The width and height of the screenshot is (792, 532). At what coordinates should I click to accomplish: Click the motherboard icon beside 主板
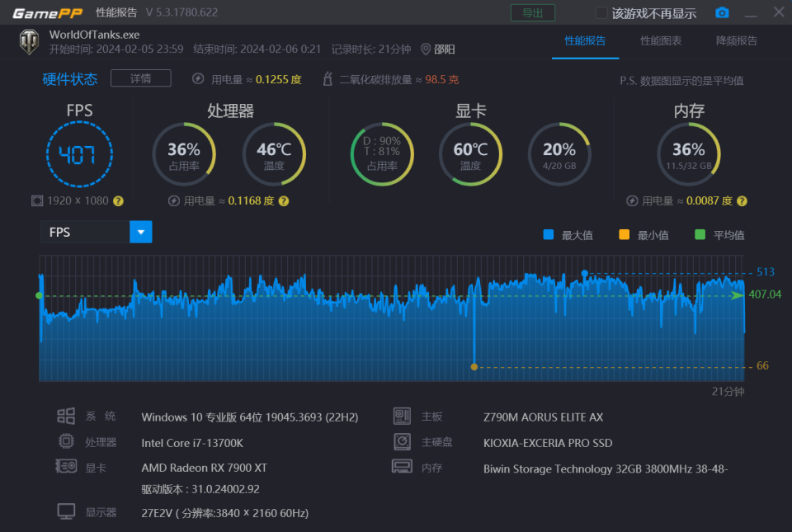(x=402, y=416)
